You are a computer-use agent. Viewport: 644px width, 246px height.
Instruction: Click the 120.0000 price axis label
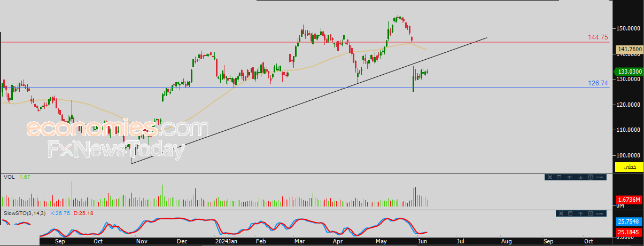coord(629,105)
